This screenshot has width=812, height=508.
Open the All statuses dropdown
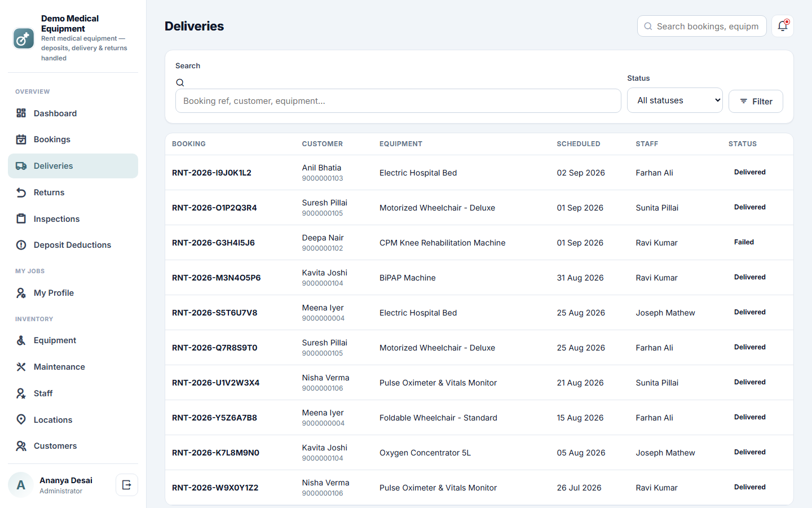tap(674, 100)
